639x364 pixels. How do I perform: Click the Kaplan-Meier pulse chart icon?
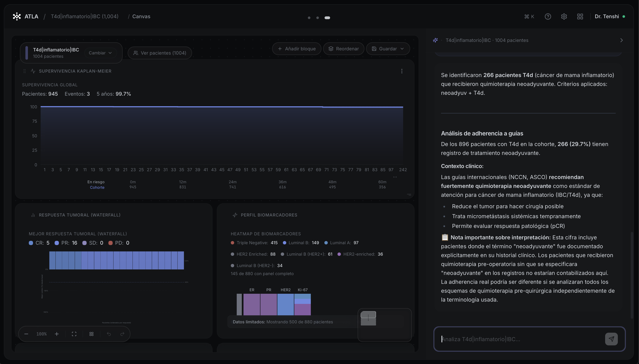[x=33, y=71]
